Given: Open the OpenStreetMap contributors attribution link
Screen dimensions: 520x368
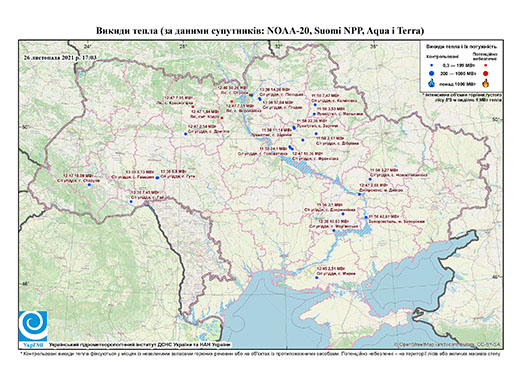Looking at the screenshot, I should (x=448, y=344).
